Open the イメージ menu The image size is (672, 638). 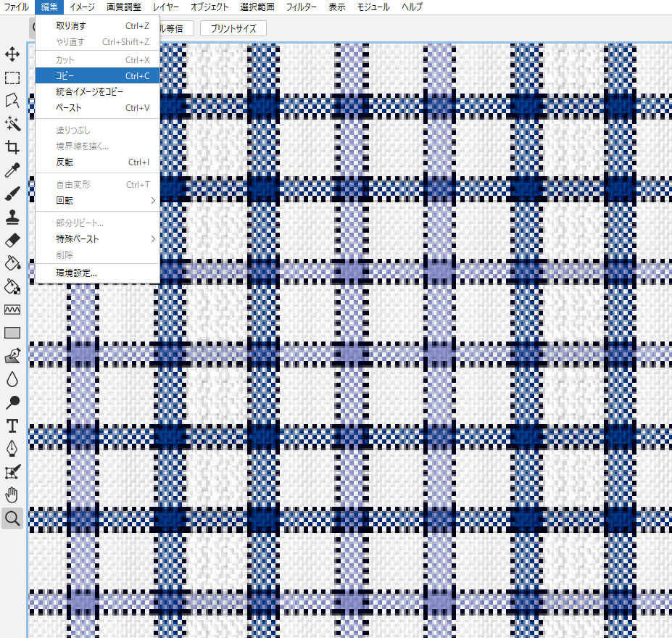(82, 7)
